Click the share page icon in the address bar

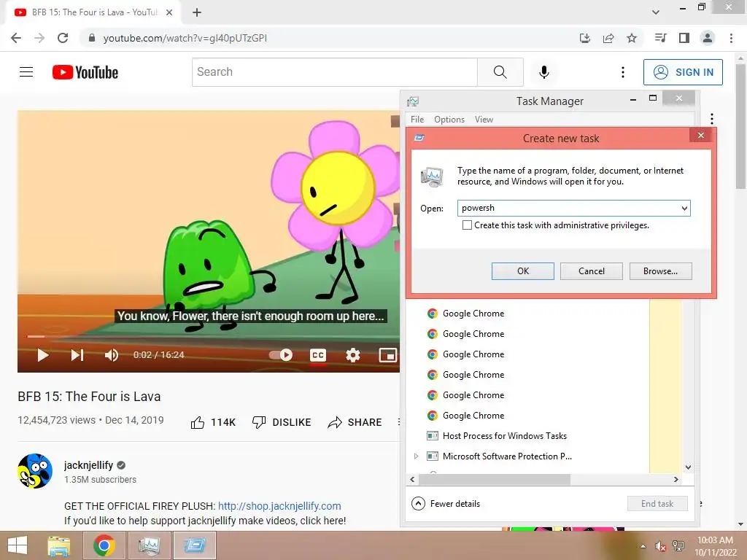(608, 38)
